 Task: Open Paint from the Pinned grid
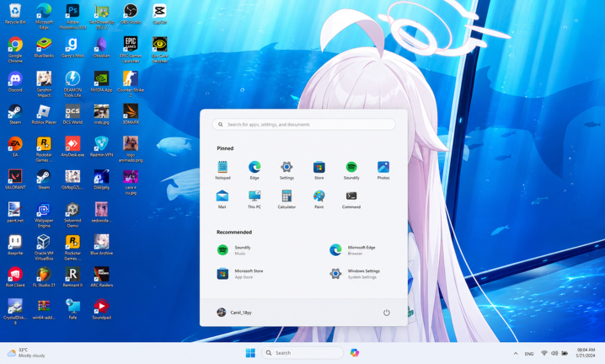coord(319,199)
